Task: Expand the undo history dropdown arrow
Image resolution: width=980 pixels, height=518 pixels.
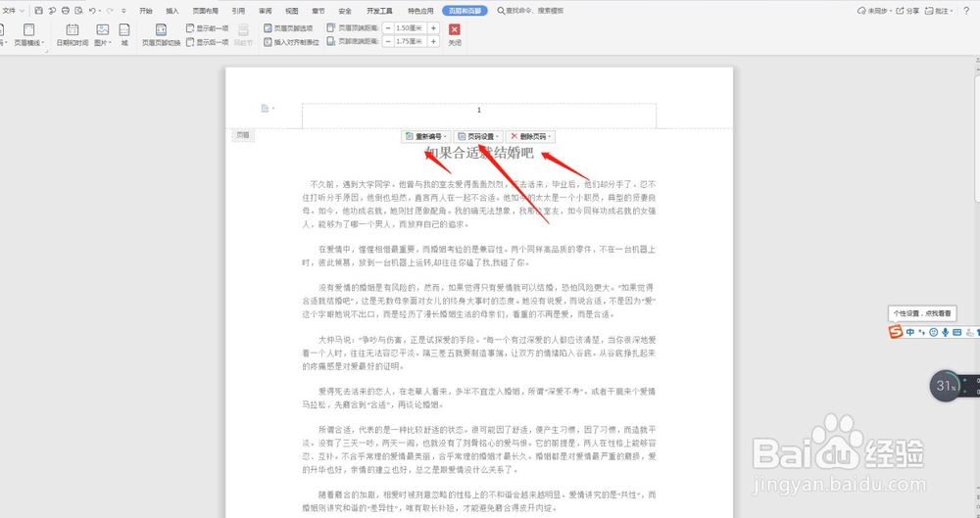Action: tap(100, 11)
